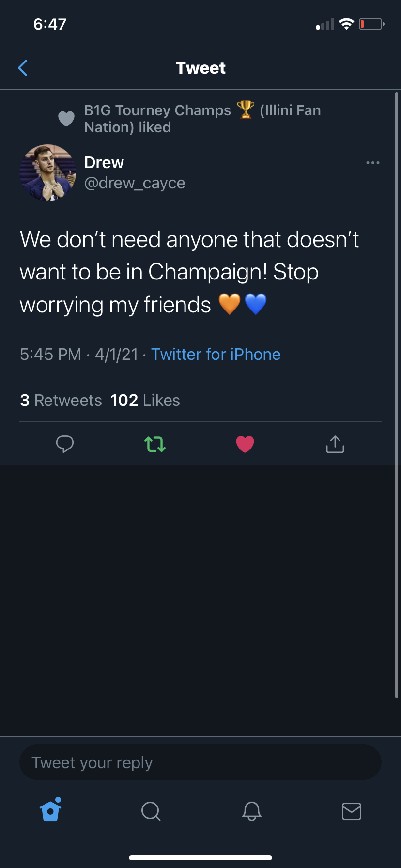View the 3 Retweets list
The image size is (401, 868).
[x=61, y=400]
